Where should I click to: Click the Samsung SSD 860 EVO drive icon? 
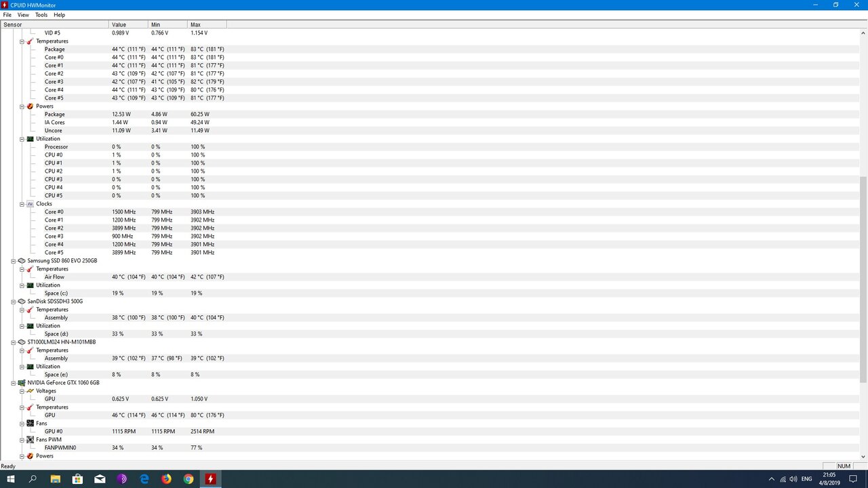pyautogui.click(x=22, y=261)
